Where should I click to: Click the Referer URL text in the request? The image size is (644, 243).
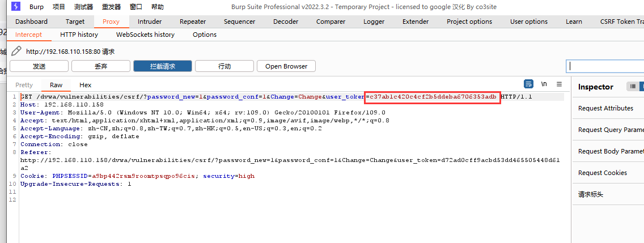coord(290,164)
